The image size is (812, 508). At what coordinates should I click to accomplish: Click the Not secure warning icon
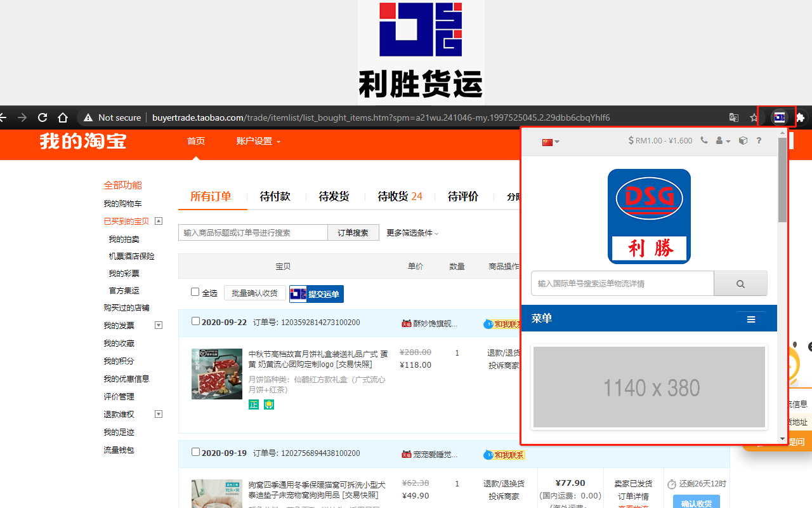click(x=88, y=117)
